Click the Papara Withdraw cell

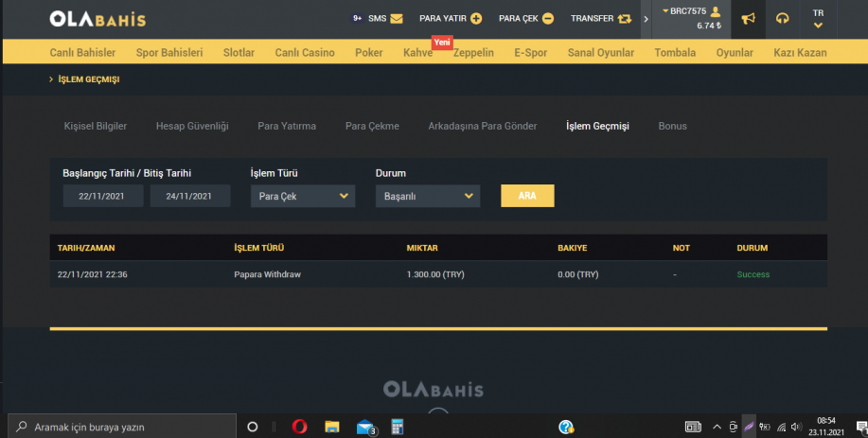point(267,274)
